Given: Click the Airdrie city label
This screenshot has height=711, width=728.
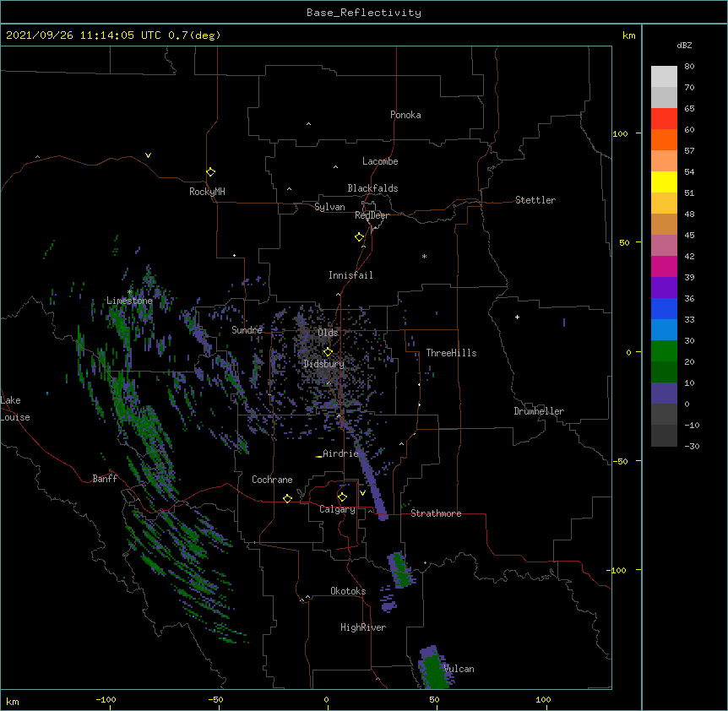Looking at the screenshot, I should point(340,453).
